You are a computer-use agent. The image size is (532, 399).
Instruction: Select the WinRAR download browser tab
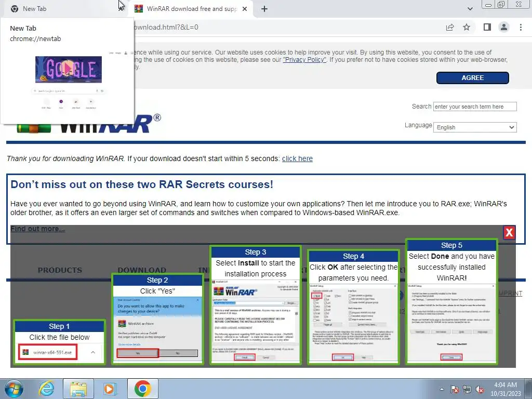coord(191,9)
